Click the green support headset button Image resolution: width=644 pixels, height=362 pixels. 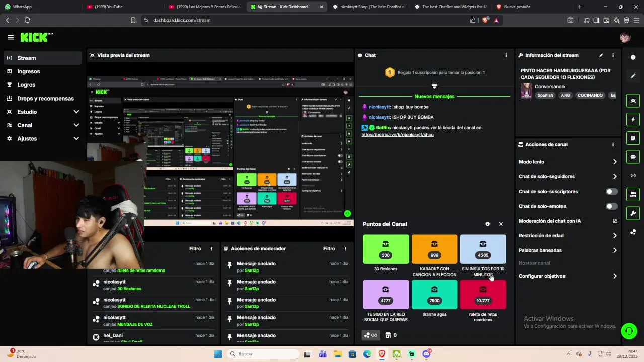tap(628, 331)
